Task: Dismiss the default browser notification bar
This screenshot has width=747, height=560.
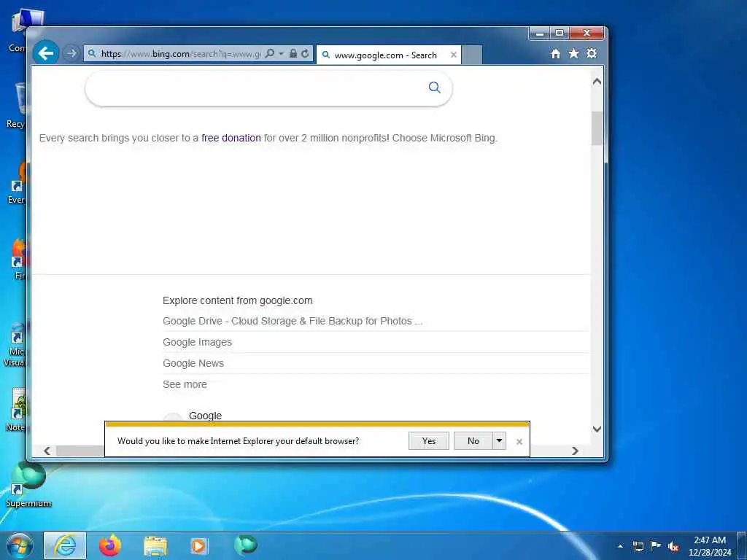Action: [519, 442]
